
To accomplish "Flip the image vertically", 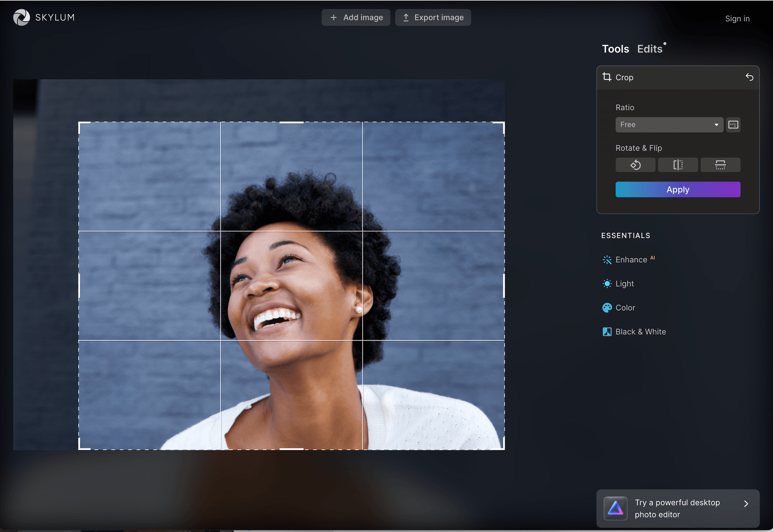I will (720, 165).
